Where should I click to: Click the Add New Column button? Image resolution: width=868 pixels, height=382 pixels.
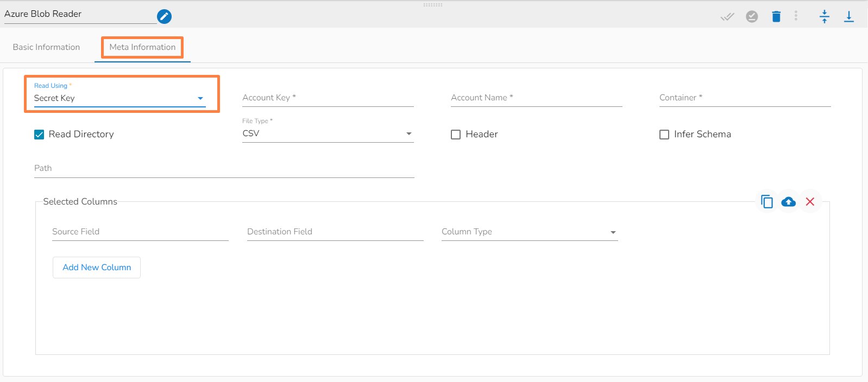pyautogui.click(x=97, y=268)
